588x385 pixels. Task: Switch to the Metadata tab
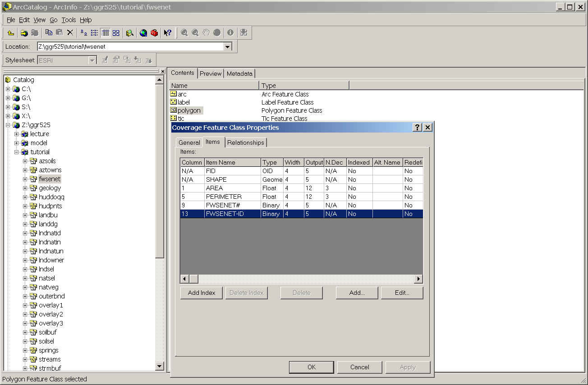(x=239, y=73)
